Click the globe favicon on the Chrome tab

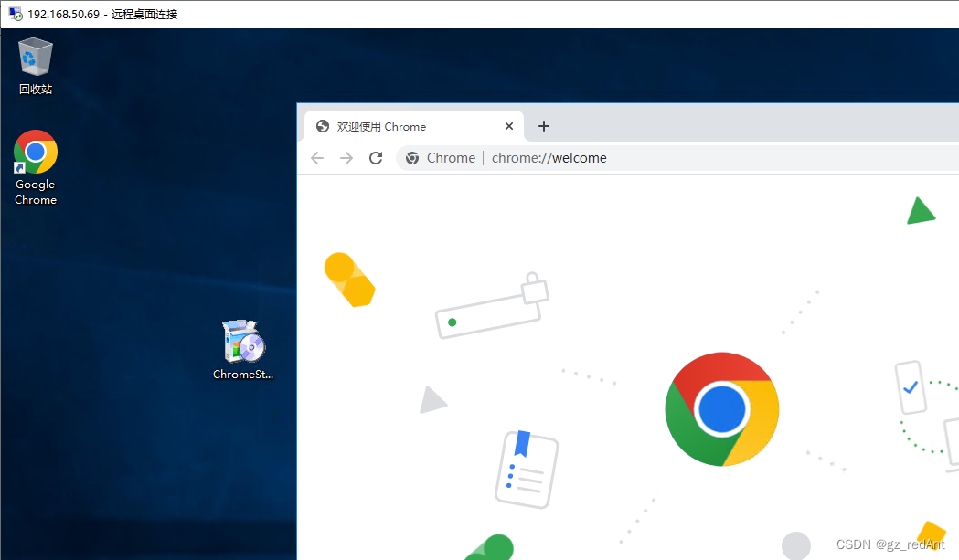pos(323,126)
